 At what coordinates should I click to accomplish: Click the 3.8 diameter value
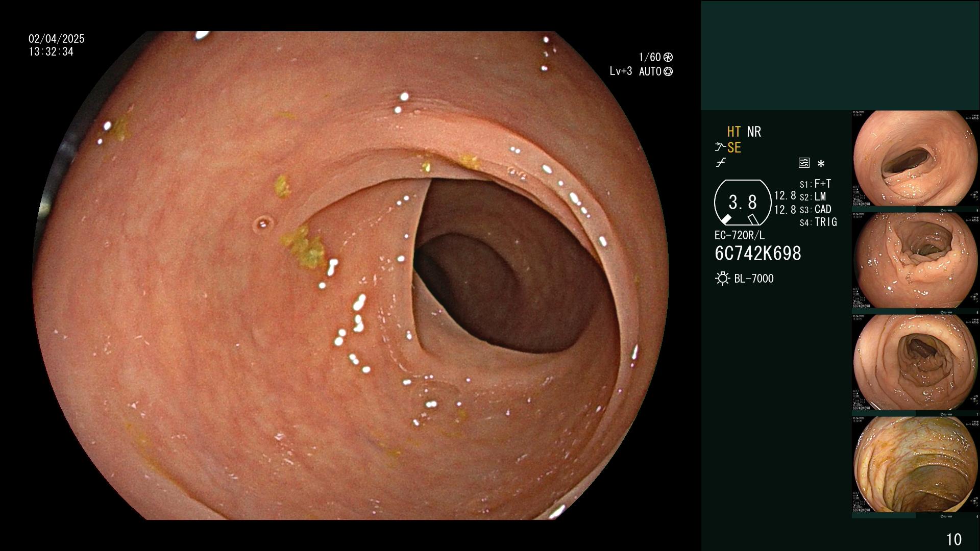[x=743, y=203]
